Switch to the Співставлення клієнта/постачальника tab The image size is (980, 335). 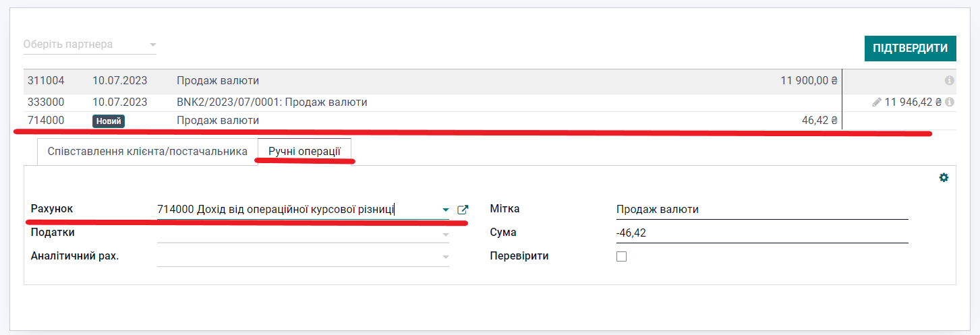(148, 152)
